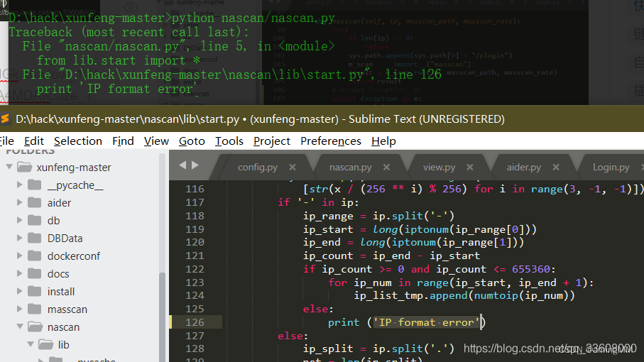Close the config.py tab
The width and height of the screenshot is (644, 362).
(x=293, y=167)
